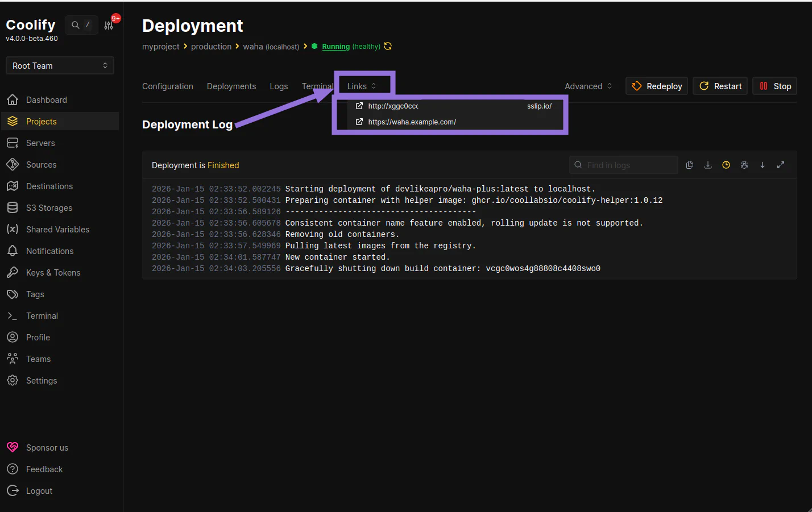Click the copy logs icon
812x512 pixels.
point(690,165)
